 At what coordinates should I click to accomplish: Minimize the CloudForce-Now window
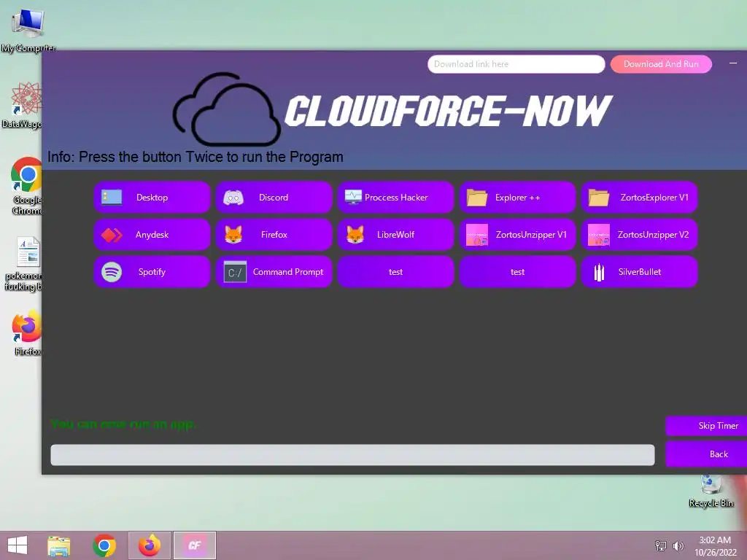(x=733, y=63)
